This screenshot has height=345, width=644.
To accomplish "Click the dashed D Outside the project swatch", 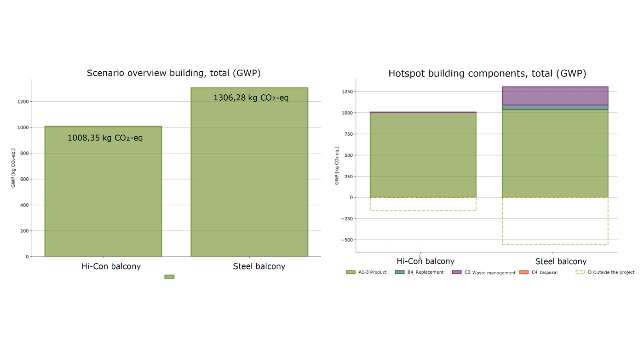I will 580,272.
